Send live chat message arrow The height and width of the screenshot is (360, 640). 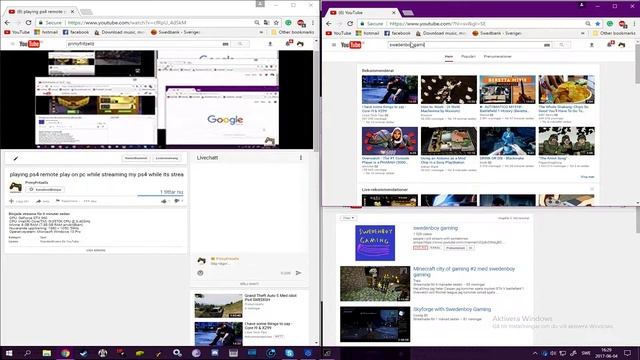coord(298,273)
